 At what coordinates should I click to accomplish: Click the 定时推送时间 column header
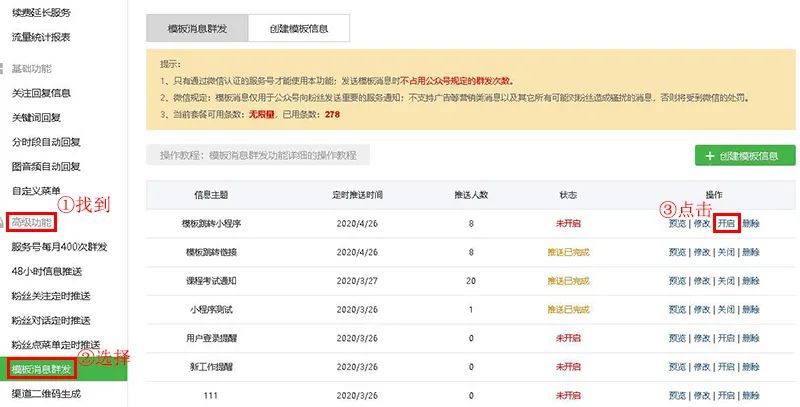tap(357, 195)
